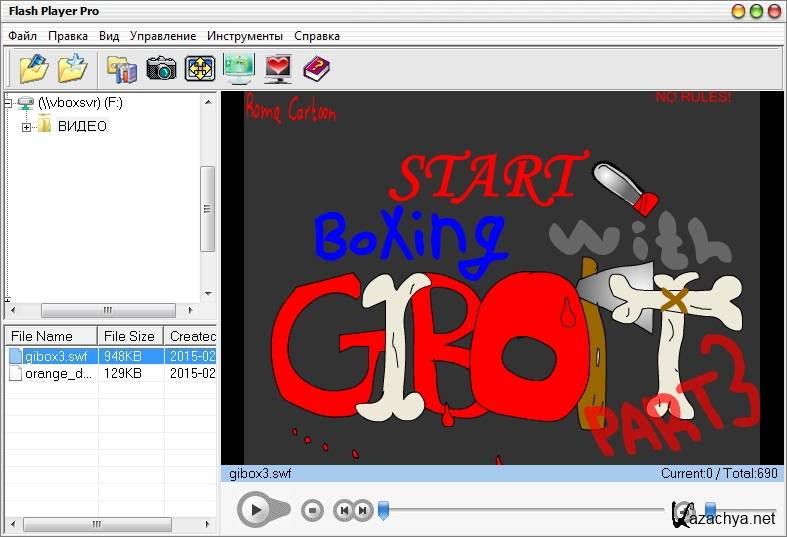The width and height of the screenshot is (787, 537).
Task: Select orange_d... file in the list
Action: tap(58, 374)
